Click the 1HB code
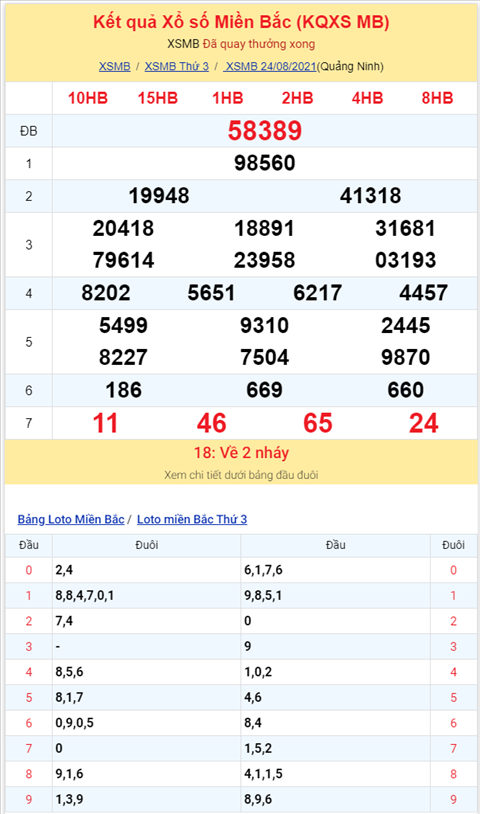 227,98
